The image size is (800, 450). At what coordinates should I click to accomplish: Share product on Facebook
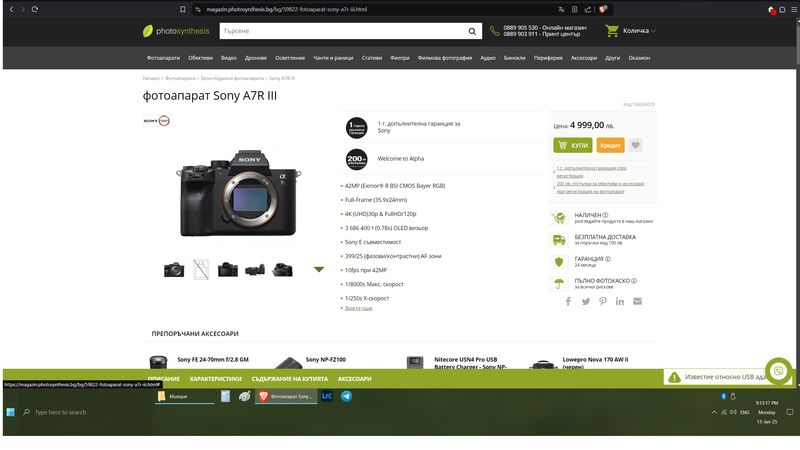tap(568, 301)
